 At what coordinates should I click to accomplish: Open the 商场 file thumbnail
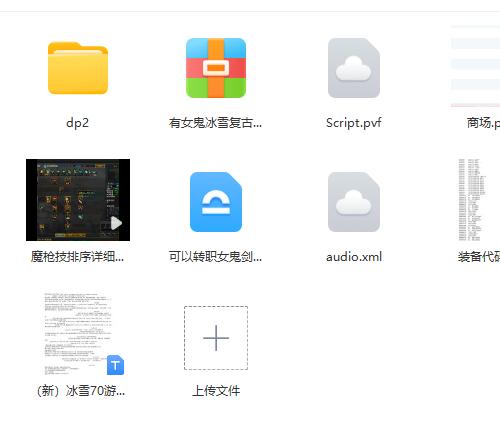click(x=476, y=66)
